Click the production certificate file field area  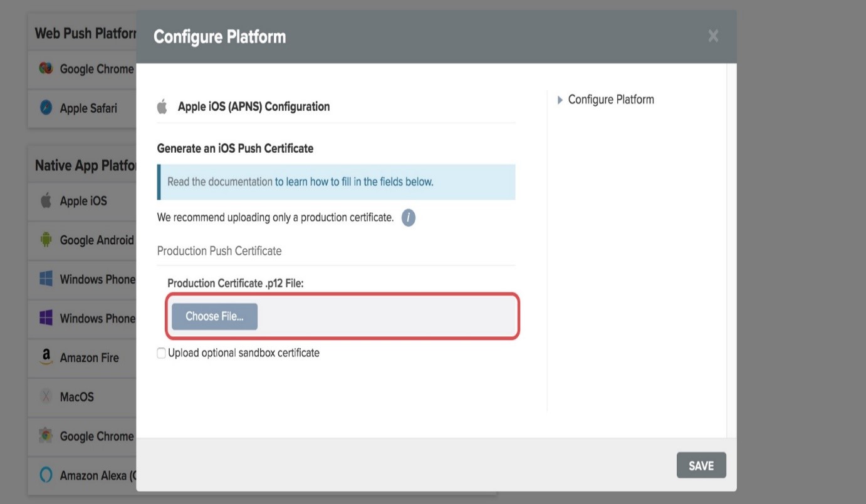point(342,316)
